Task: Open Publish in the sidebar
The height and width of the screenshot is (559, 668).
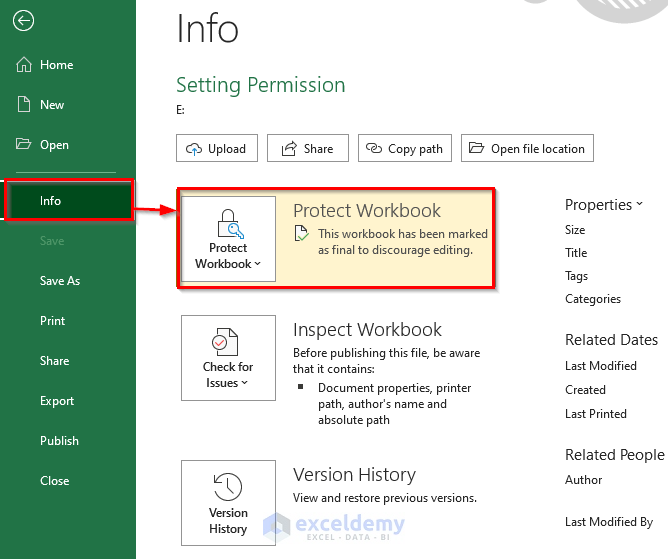Action: pyautogui.click(x=59, y=441)
